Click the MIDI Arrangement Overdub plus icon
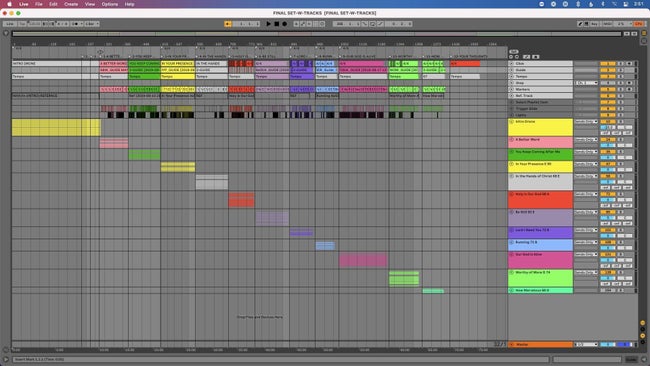 point(296,24)
